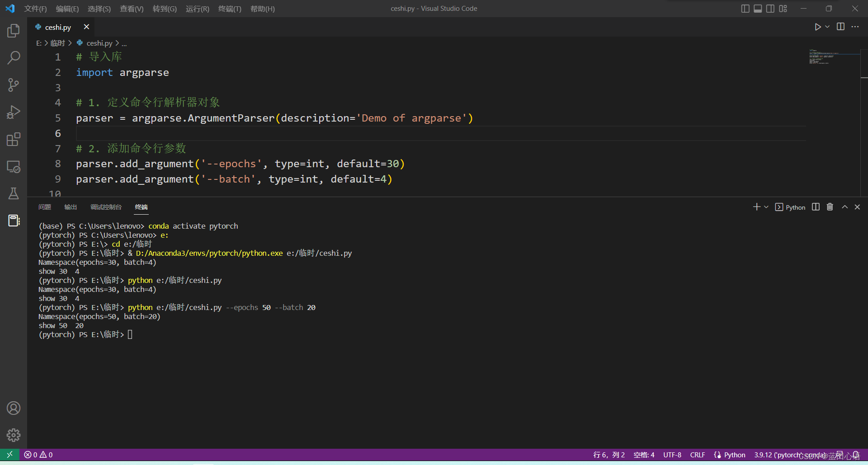Open the Extensions view
The image size is (868, 465).
tap(14, 139)
